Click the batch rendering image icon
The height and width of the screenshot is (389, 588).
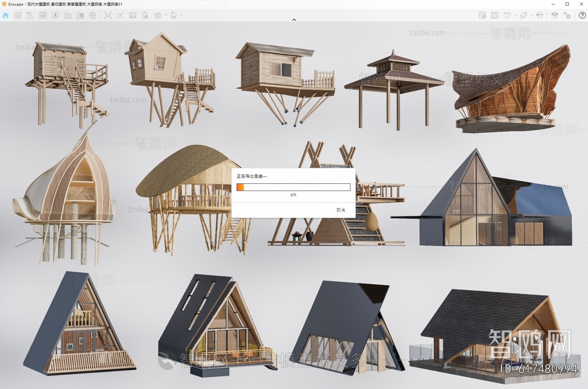[133, 15]
